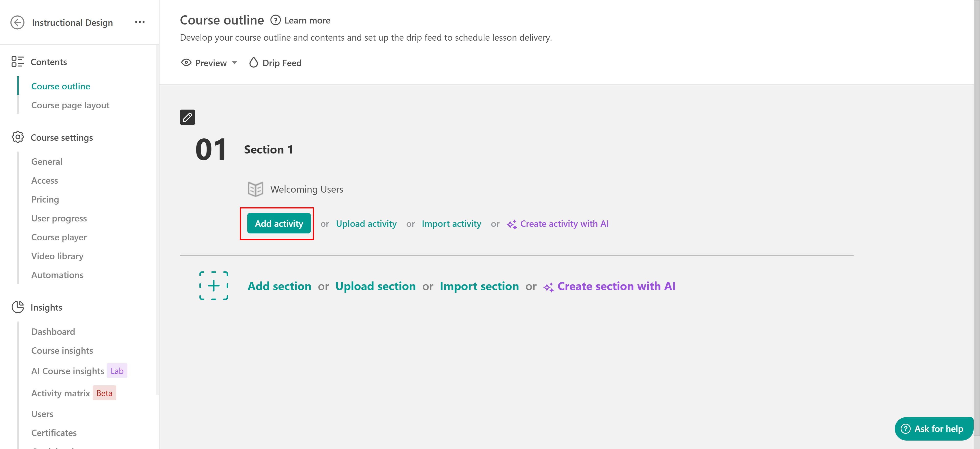Image resolution: width=980 pixels, height=449 pixels.
Task: Click the Learn more question mark icon
Action: coord(275,20)
